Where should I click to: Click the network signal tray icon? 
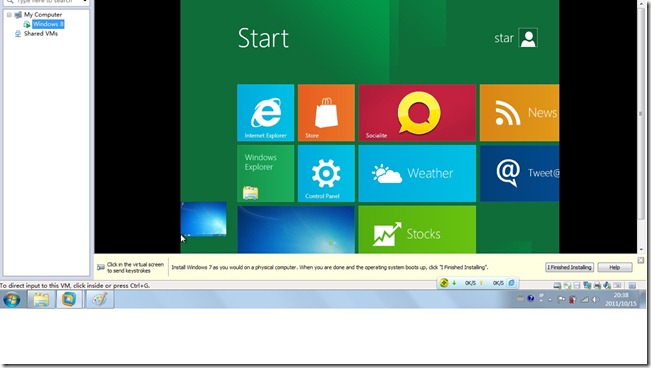[584, 299]
